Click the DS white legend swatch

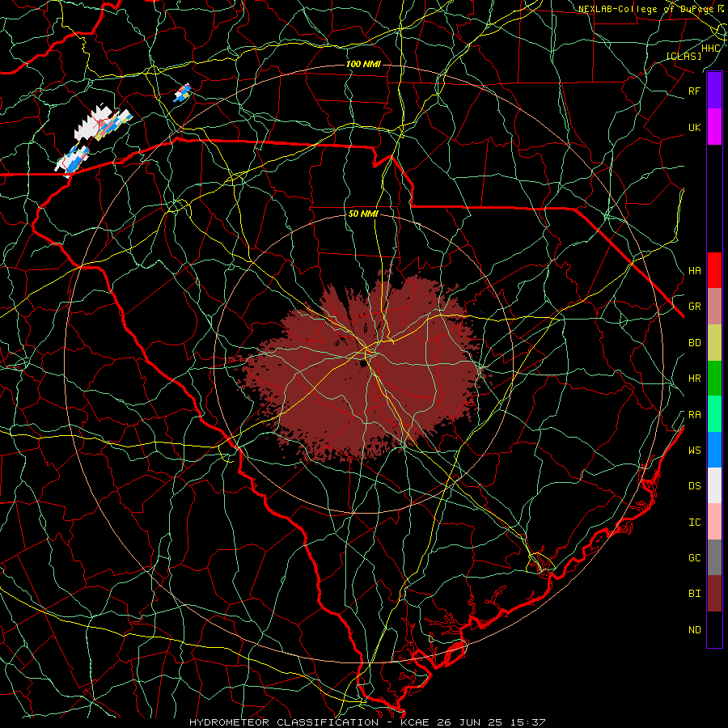pos(714,485)
